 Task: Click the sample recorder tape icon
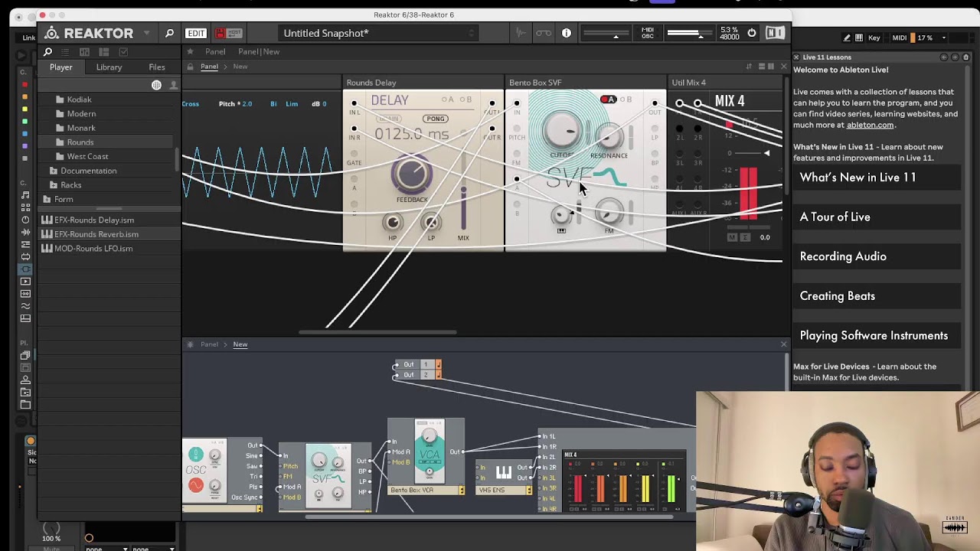point(544,33)
